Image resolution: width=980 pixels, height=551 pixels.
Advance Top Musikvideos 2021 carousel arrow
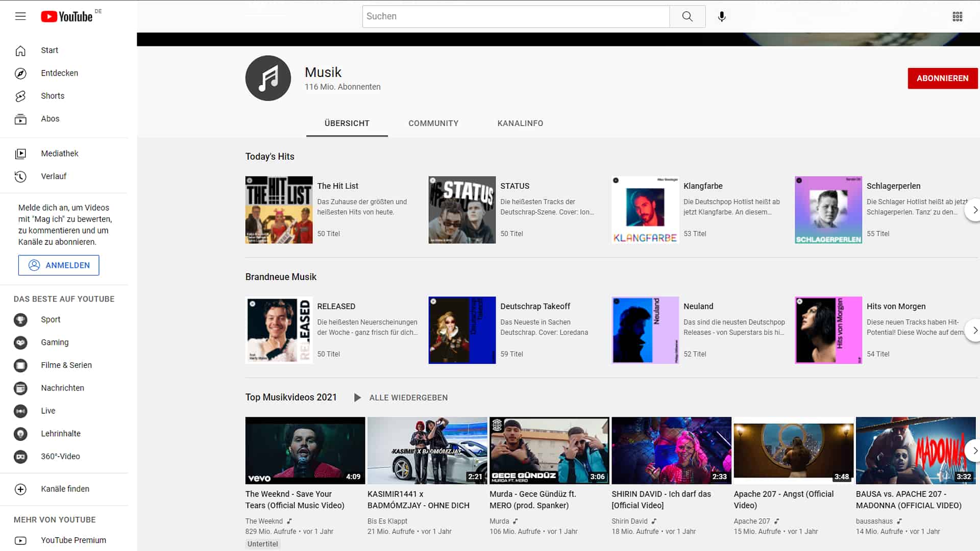(974, 450)
